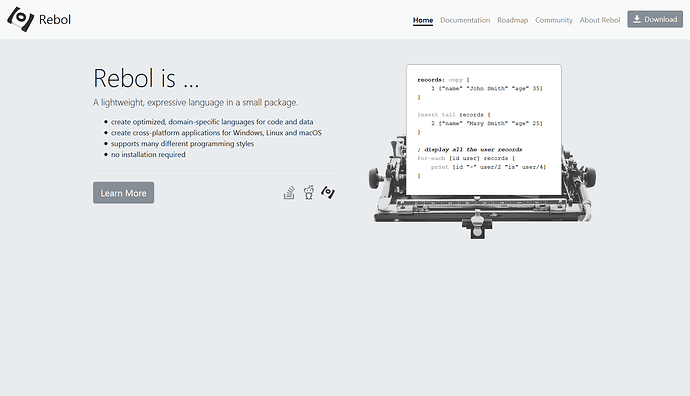Image resolution: width=690 pixels, height=396 pixels.
Task: Click the "no installation required" bullet
Action: pos(148,154)
